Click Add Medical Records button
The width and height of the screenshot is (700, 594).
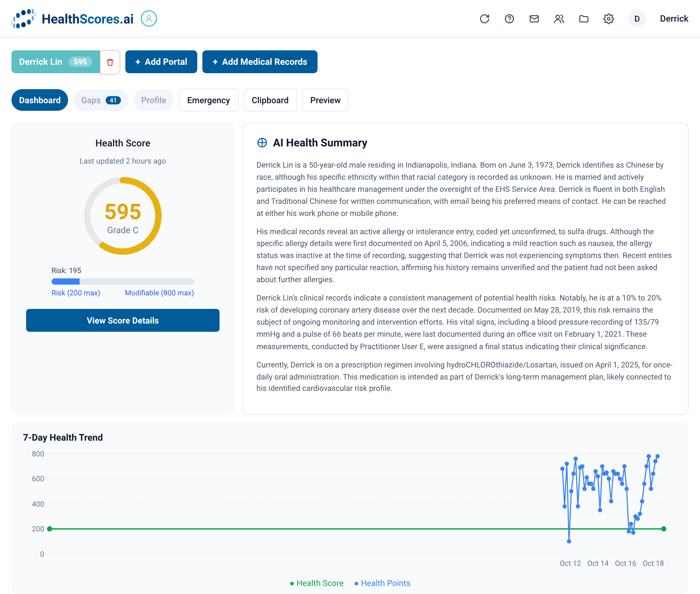pyautogui.click(x=260, y=62)
